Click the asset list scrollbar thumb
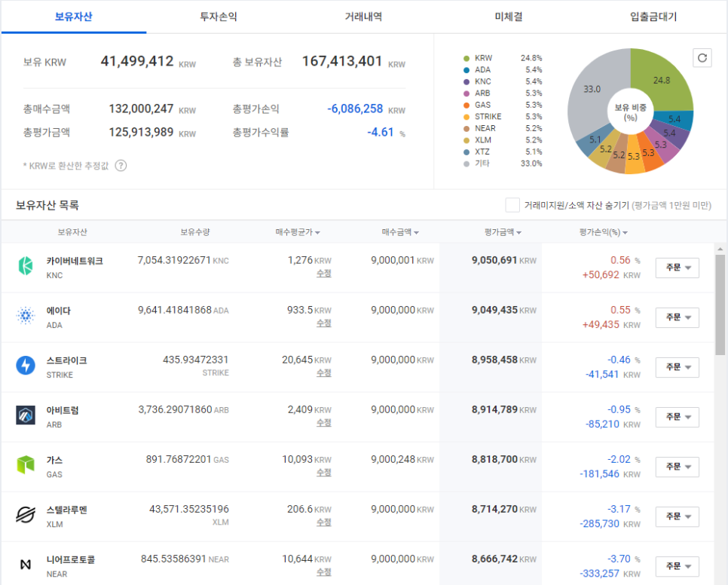Viewport: 728px width, 585px height. click(720, 305)
